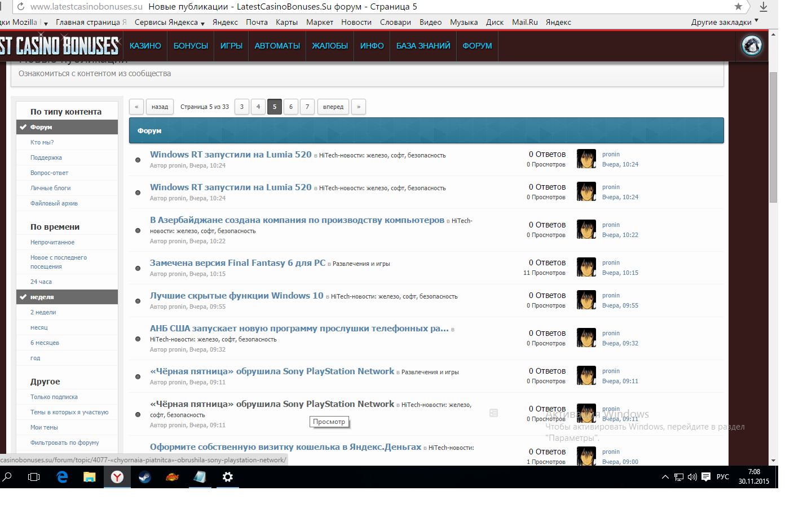This screenshot has width=812, height=508.
Task: Click pronin avatar on Final Fantasy row
Action: [586, 268]
